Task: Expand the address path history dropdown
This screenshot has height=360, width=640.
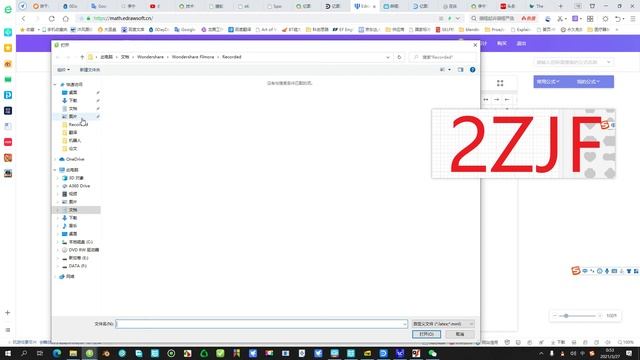Action: click(x=387, y=57)
